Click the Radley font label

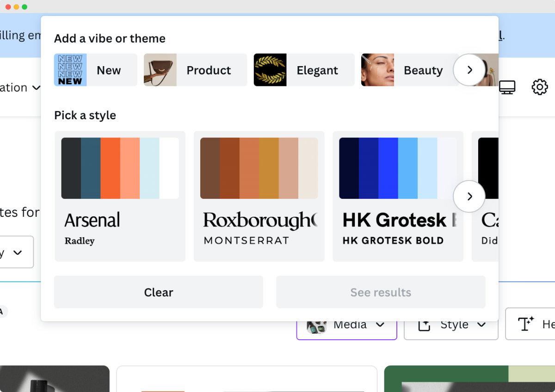tap(80, 241)
